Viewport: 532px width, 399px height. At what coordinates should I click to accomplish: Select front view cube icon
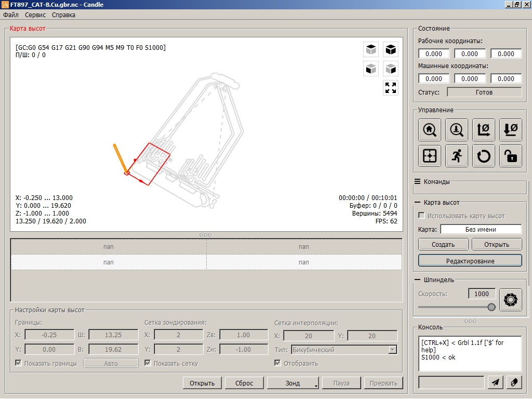(x=371, y=69)
